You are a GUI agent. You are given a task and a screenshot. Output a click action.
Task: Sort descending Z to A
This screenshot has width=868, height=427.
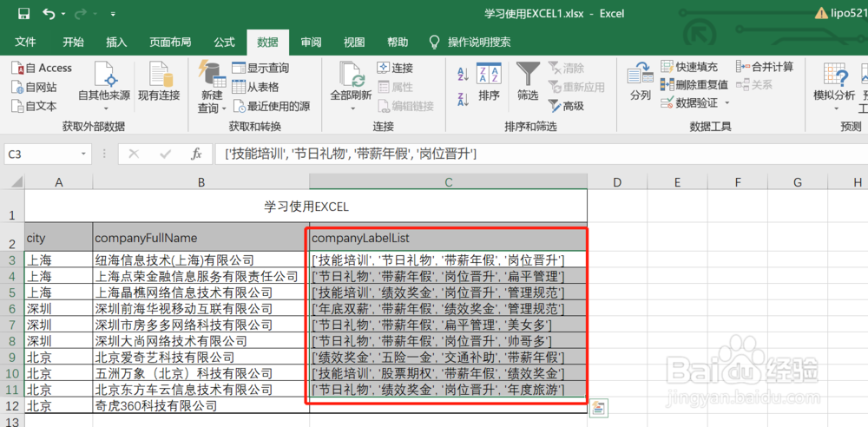463,99
